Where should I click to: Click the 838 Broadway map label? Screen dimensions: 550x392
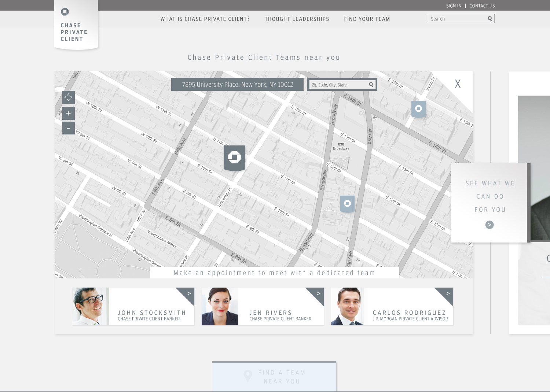[341, 147]
